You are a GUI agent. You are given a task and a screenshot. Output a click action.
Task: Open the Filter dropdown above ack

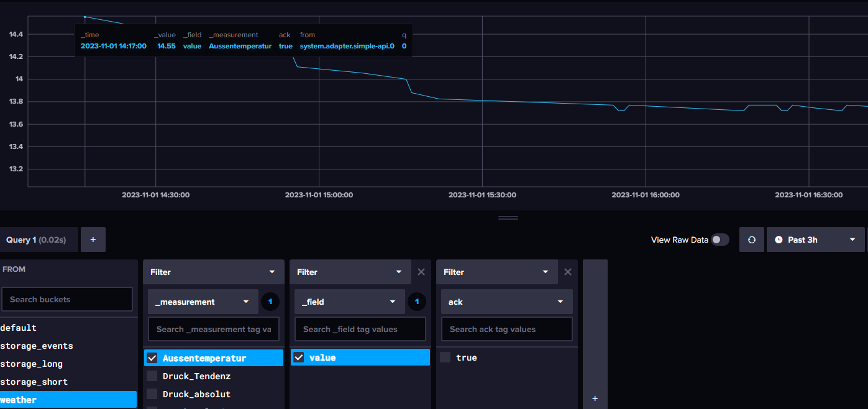[x=498, y=272]
